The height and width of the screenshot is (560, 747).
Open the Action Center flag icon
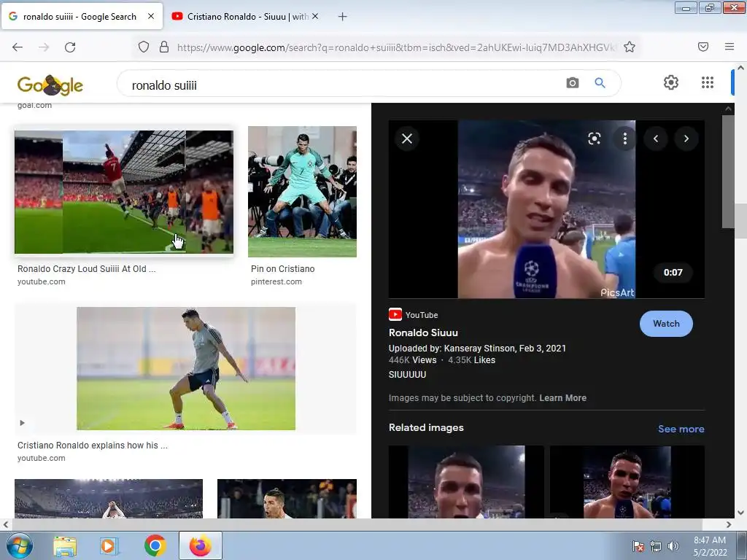(x=638, y=546)
